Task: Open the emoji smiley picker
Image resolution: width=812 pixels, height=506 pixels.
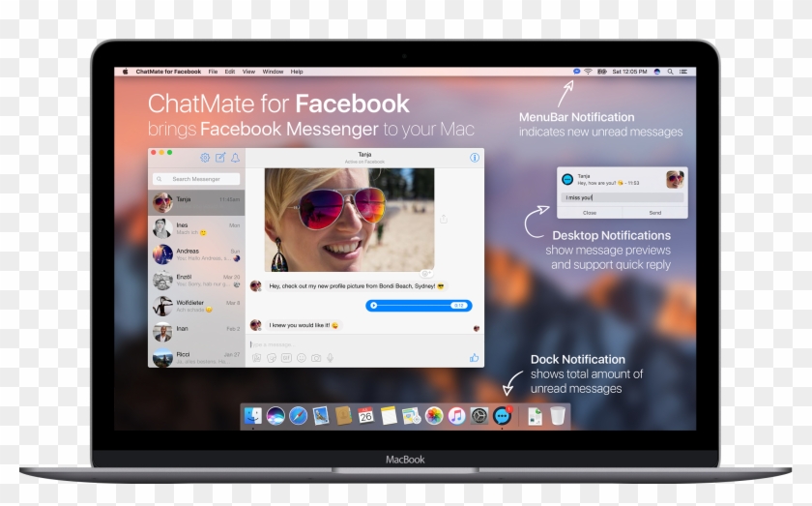Action: pos(302,358)
